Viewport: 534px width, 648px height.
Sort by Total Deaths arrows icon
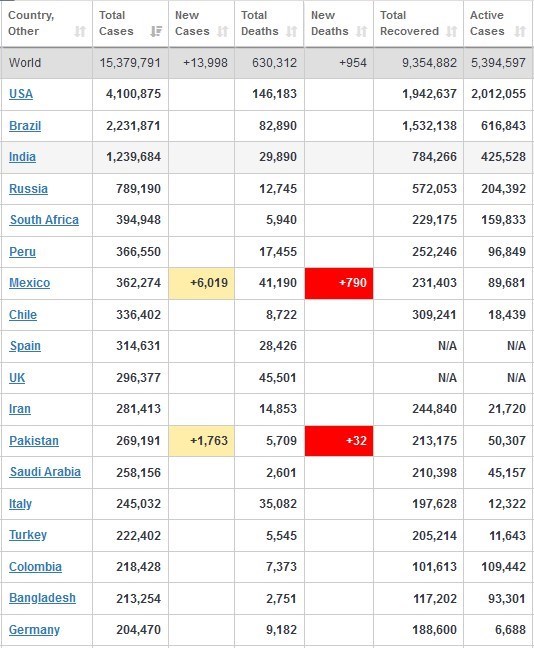(x=292, y=31)
